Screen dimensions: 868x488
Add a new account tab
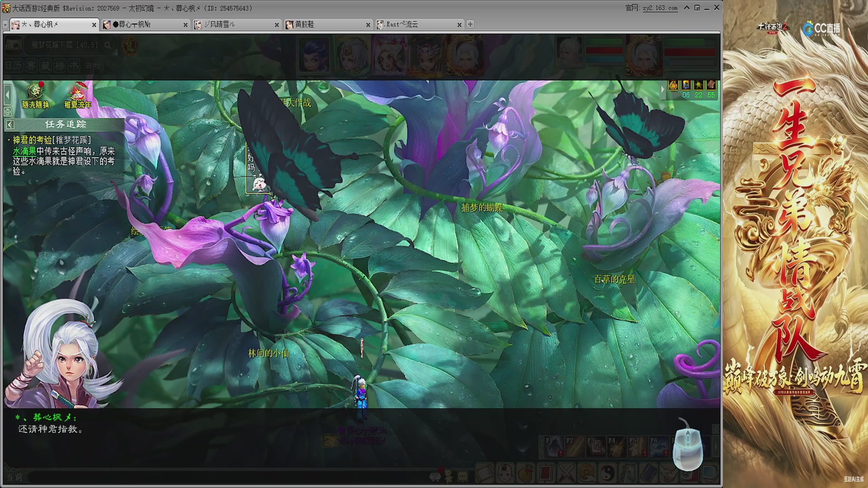coord(470,24)
